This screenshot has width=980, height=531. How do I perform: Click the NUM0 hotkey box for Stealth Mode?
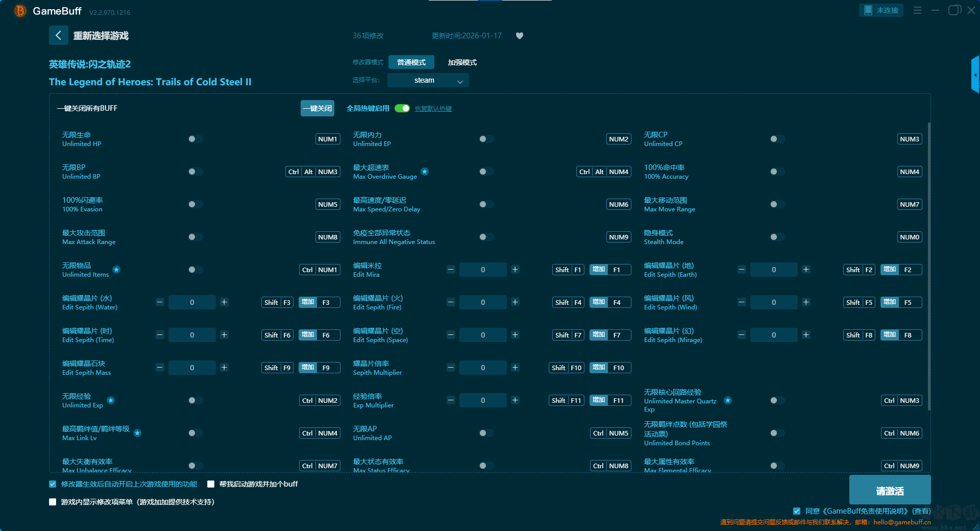click(910, 237)
